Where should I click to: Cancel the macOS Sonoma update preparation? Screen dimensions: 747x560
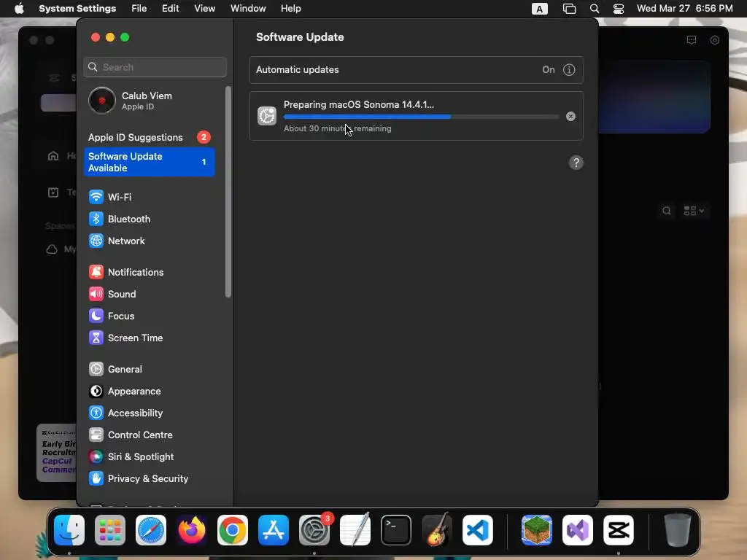[570, 117]
